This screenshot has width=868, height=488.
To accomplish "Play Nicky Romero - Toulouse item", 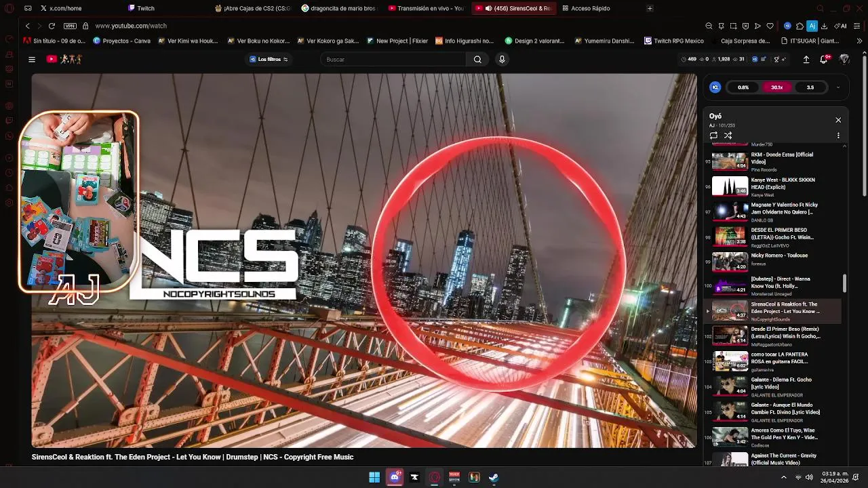I will [x=773, y=262].
